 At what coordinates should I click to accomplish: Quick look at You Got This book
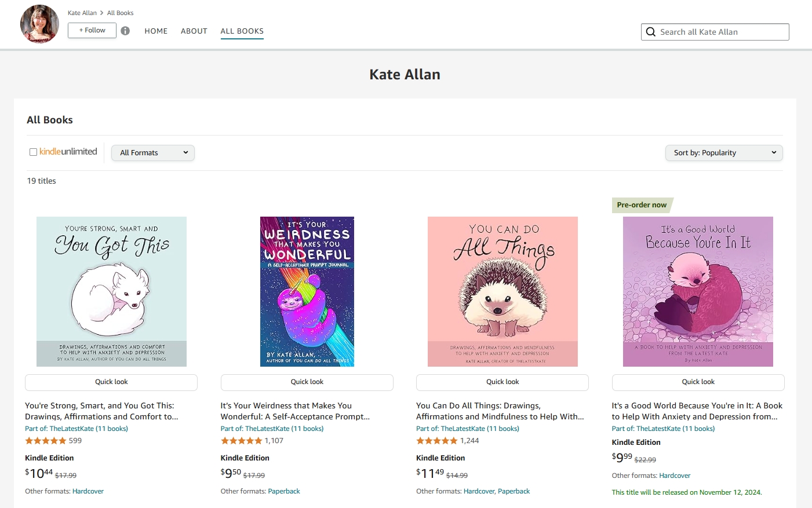[x=111, y=382]
